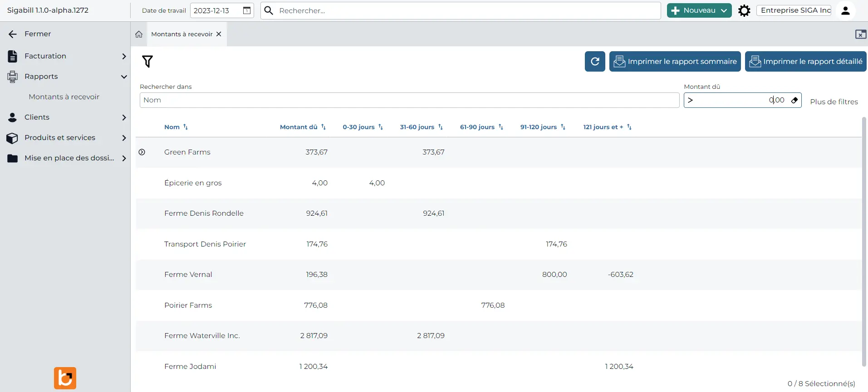Click the Montant dû amount field

(742, 100)
